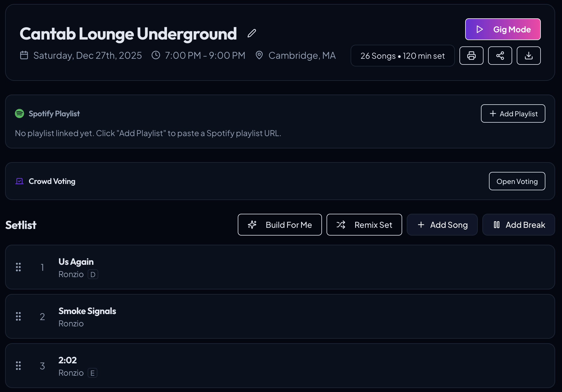Click the key badge D on Us Again
The image size is (562, 392).
(92, 274)
